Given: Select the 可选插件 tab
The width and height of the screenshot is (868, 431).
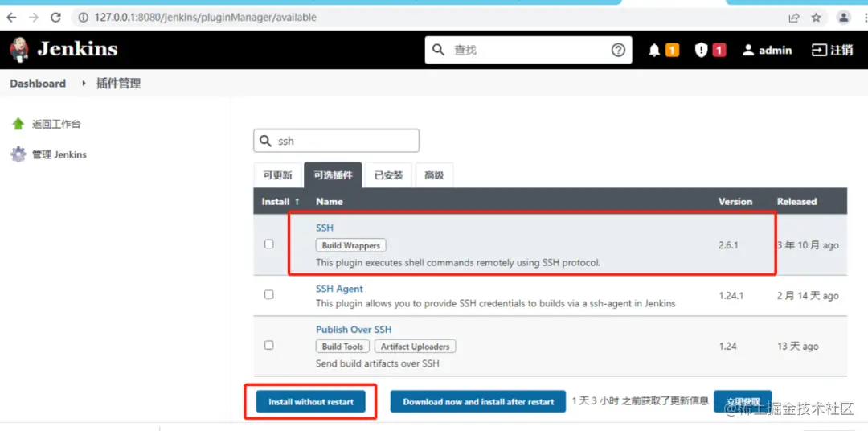Looking at the screenshot, I should (x=333, y=175).
